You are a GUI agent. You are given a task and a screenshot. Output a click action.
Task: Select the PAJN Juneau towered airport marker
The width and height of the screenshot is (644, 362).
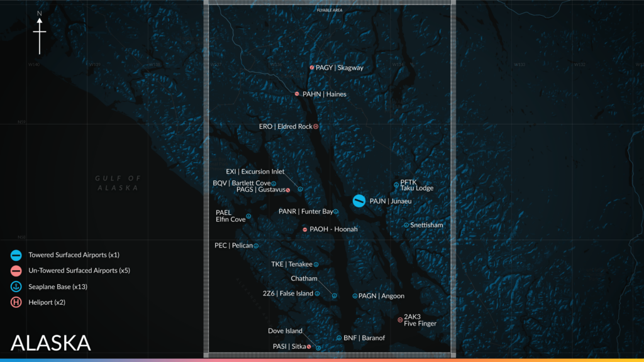pos(358,201)
